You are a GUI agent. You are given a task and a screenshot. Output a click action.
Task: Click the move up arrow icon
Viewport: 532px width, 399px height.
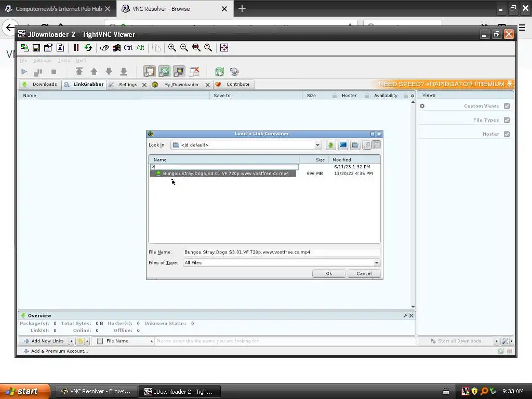(94, 71)
